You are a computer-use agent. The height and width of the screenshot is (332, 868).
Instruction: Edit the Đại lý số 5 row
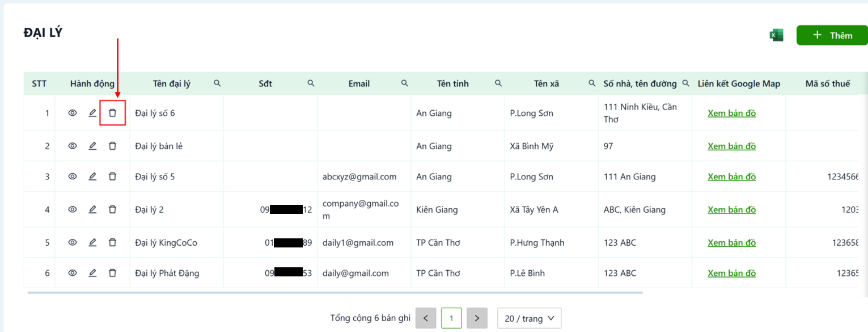coord(92,176)
